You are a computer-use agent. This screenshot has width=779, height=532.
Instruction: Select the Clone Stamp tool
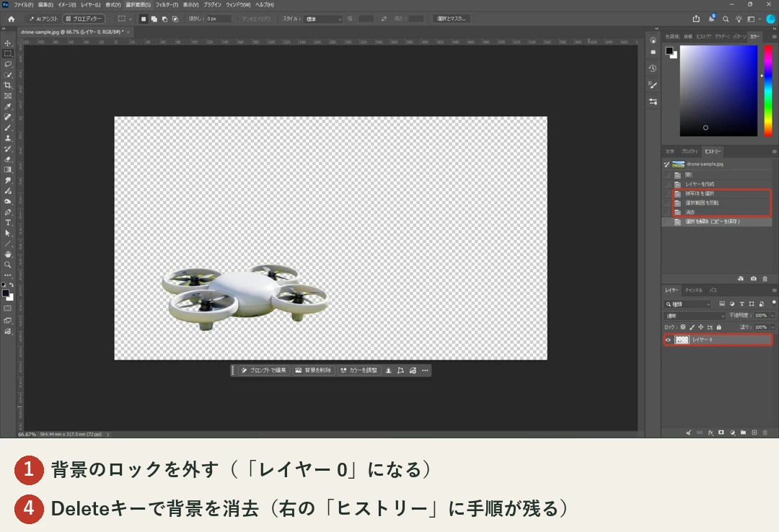pyautogui.click(x=8, y=138)
